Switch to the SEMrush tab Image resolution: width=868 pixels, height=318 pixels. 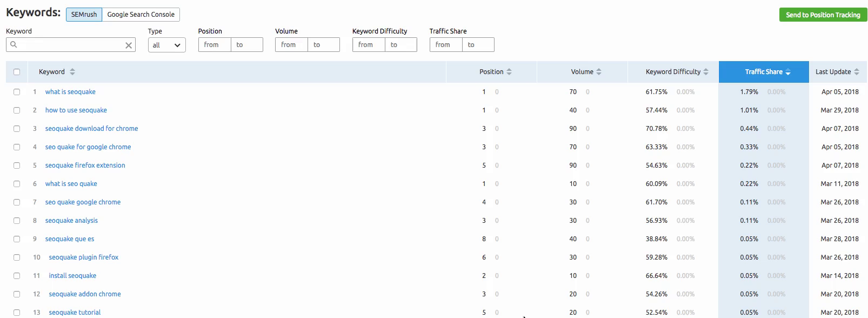pyautogui.click(x=84, y=15)
